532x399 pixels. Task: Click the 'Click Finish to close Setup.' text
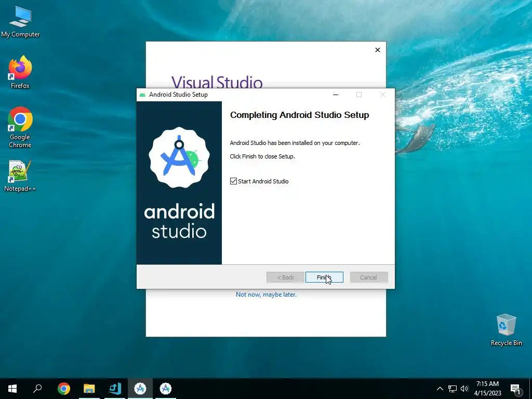pos(262,156)
